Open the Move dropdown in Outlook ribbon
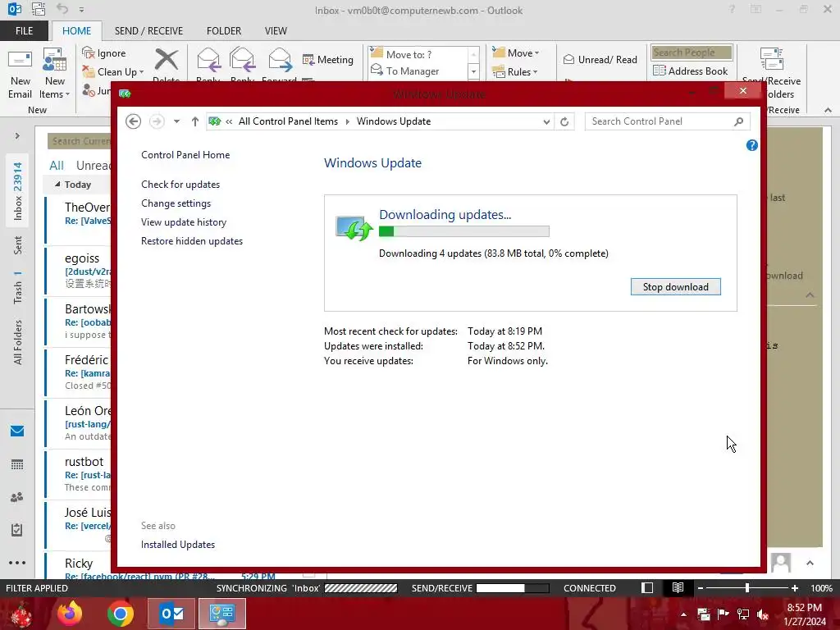Screen dimensions: 840x630 [516, 52]
